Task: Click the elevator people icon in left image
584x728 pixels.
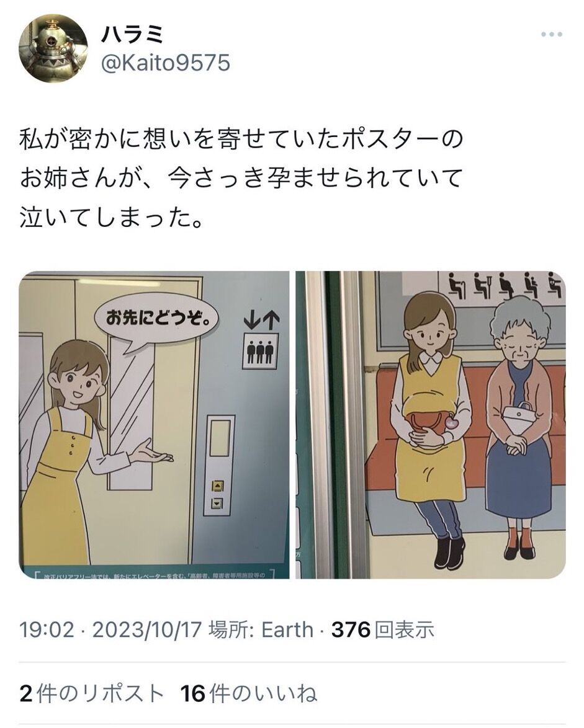Action: pos(260,352)
